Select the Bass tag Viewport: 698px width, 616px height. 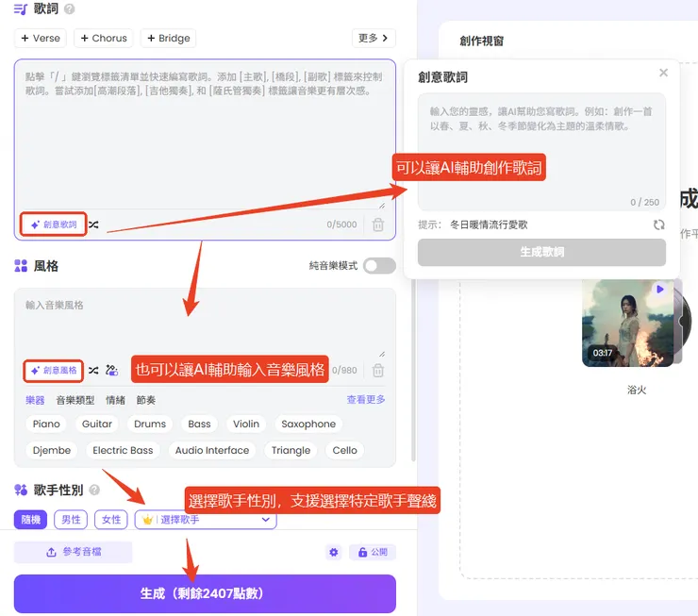[199, 424]
